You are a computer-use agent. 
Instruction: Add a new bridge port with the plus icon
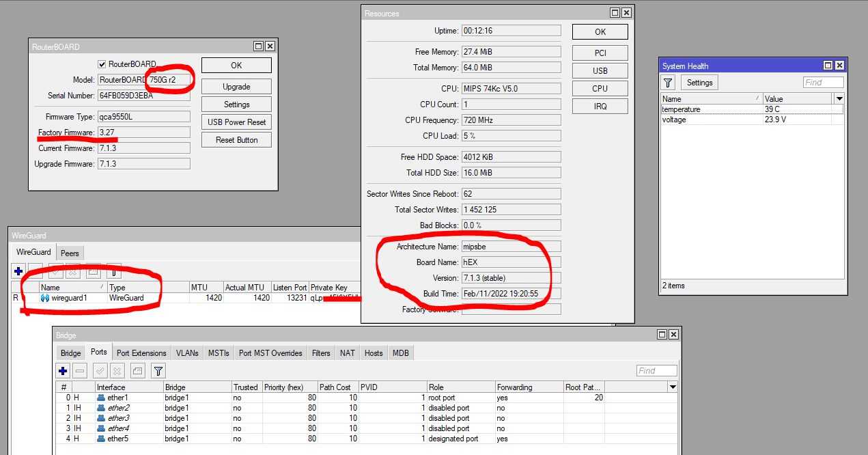[63, 371]
